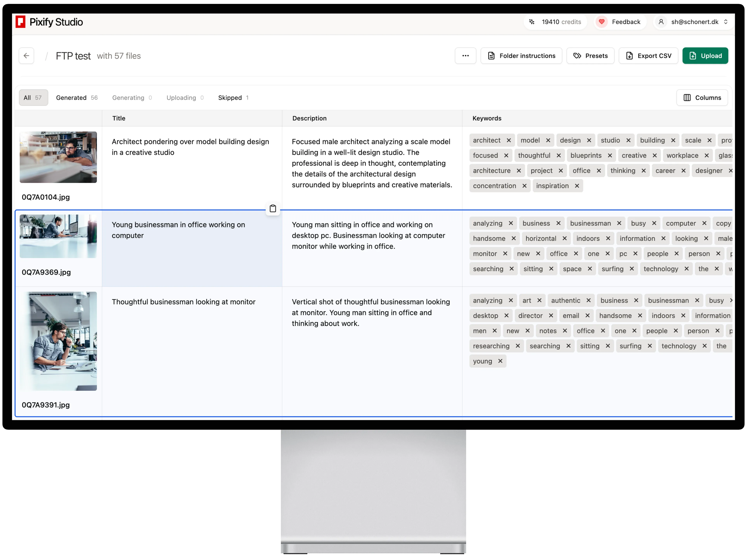Open the Presets panel
The width and height of the screenshot is (747, 560).
590,56
